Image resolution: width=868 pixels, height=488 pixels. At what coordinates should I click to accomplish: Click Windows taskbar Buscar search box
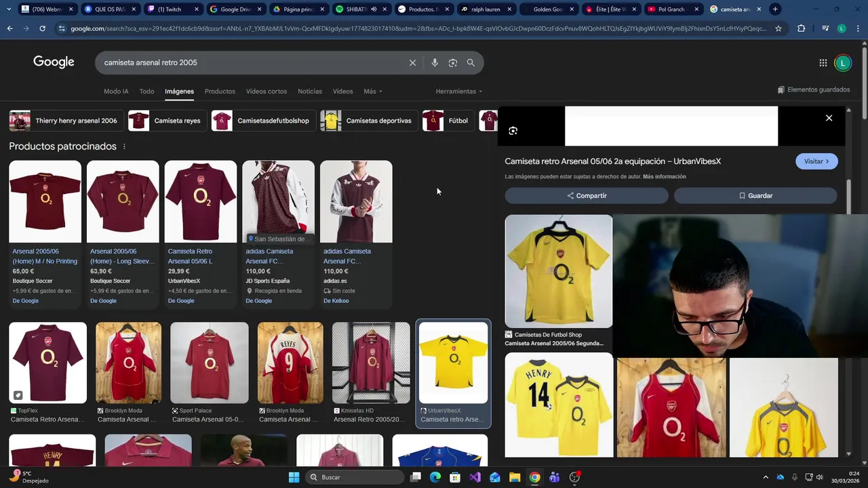(x=355, y=477)
